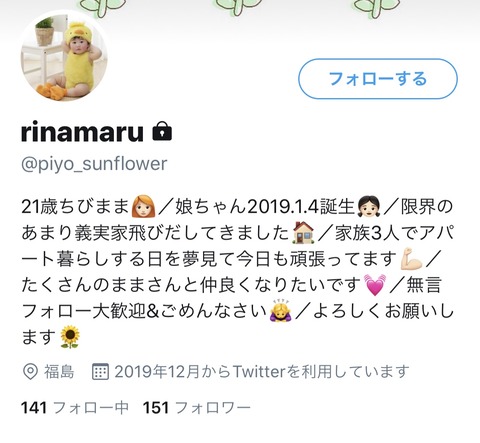Click the bowing person emoji
480x443 pixels.
(x=281, y=311)
